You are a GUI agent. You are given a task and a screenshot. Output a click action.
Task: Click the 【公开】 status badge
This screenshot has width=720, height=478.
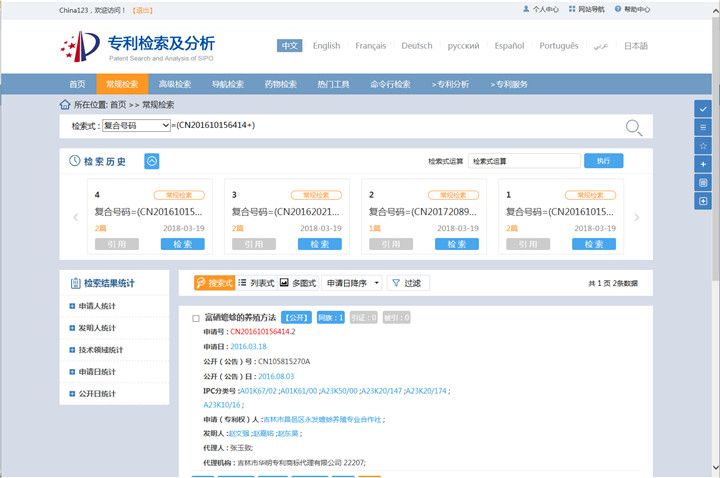(x=296, y=318)
